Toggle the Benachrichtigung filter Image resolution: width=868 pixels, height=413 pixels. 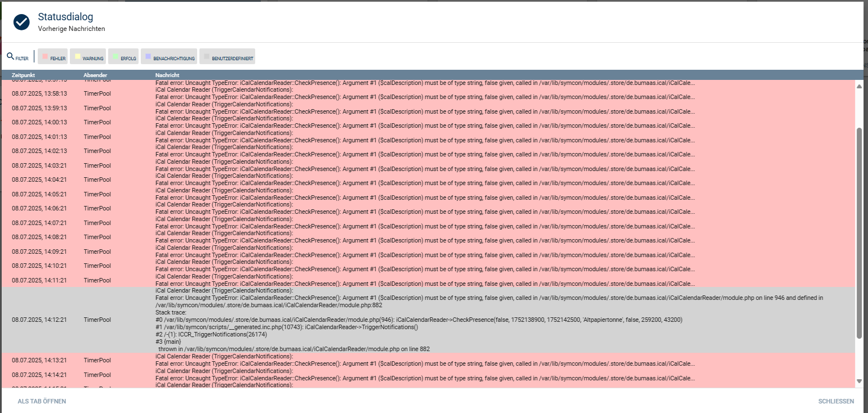coord(169,57)
